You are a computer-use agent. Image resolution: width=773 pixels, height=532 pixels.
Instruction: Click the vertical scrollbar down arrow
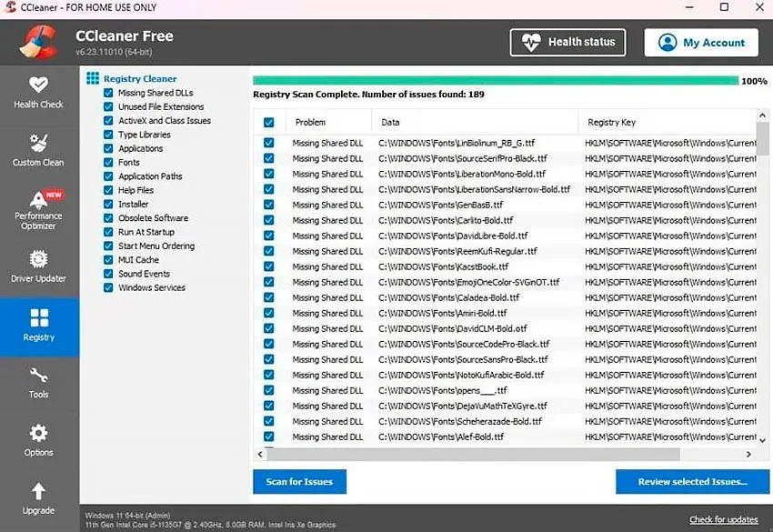point(762,440)
